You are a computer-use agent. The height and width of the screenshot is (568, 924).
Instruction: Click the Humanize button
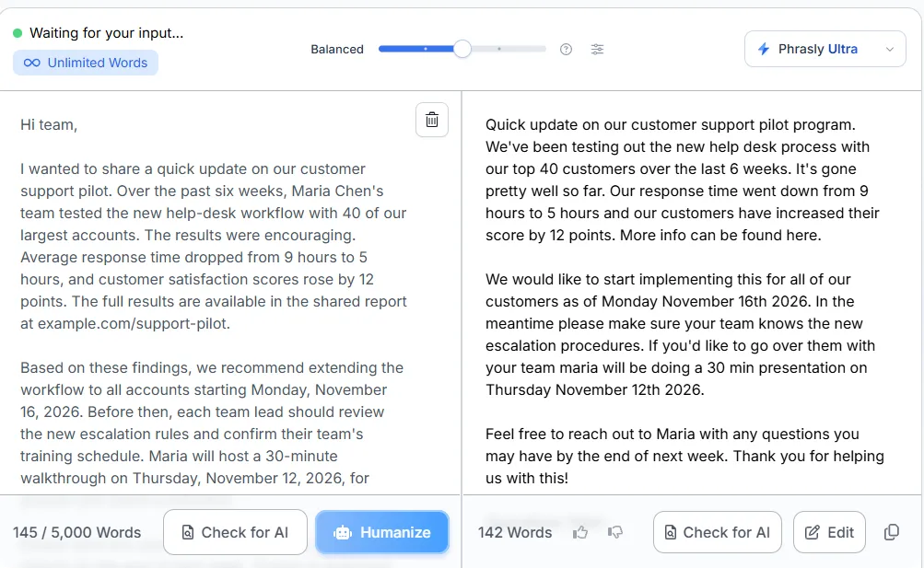[x=382, y=532]
